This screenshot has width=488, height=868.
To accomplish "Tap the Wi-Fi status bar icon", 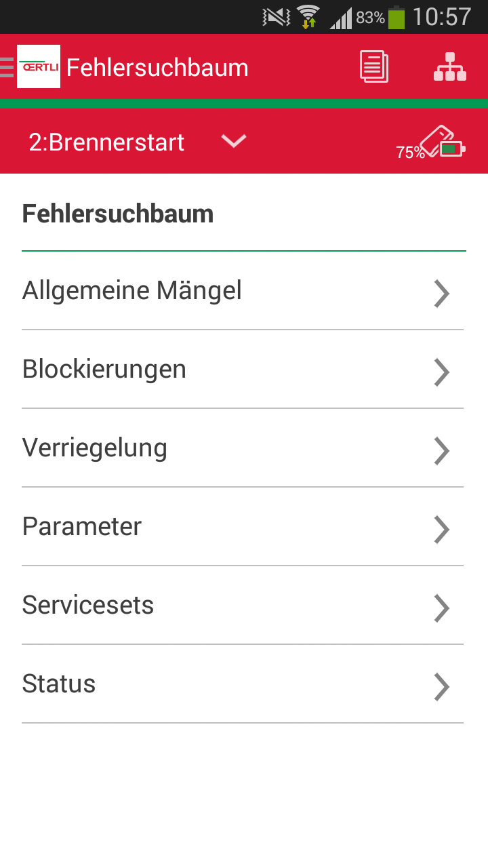I will [x=308, y=17].
